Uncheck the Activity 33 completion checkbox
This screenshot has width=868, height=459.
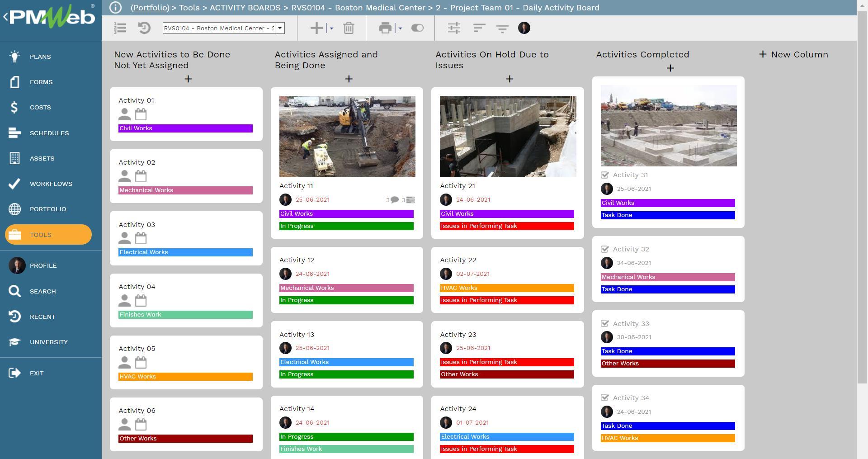click(x=605, y=324)
